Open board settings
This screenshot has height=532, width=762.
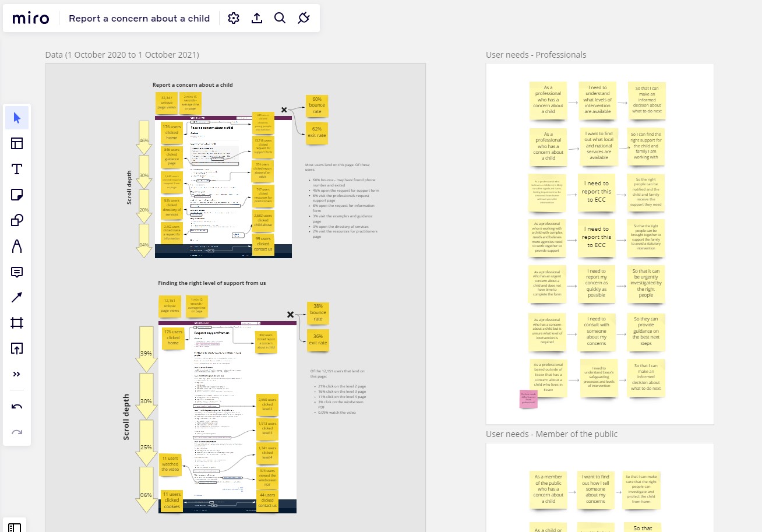click(x=233, y=18)
